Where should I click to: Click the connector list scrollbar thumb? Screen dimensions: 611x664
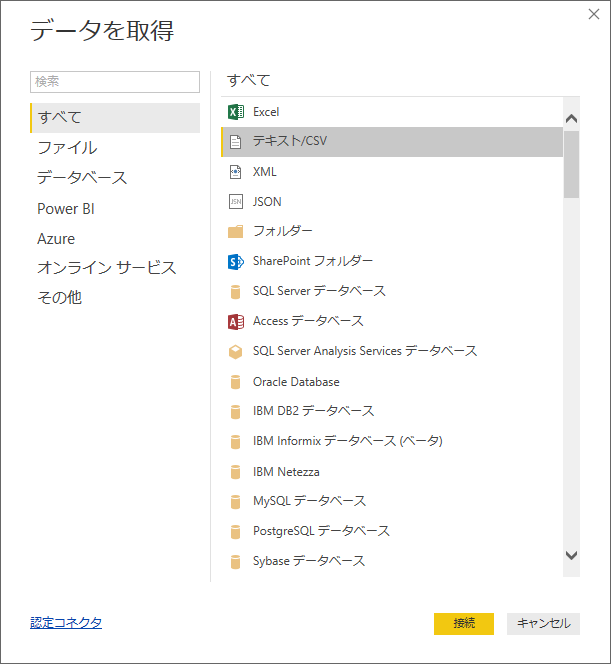click(571, 164)
